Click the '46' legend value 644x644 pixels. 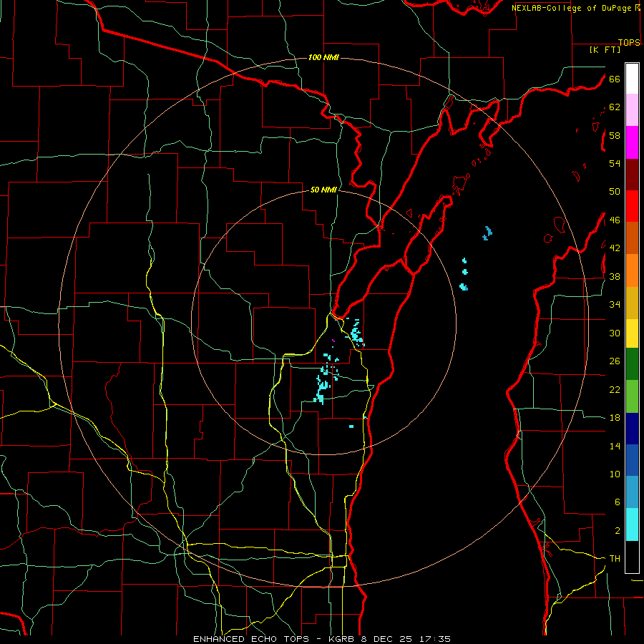coord(615,220)
